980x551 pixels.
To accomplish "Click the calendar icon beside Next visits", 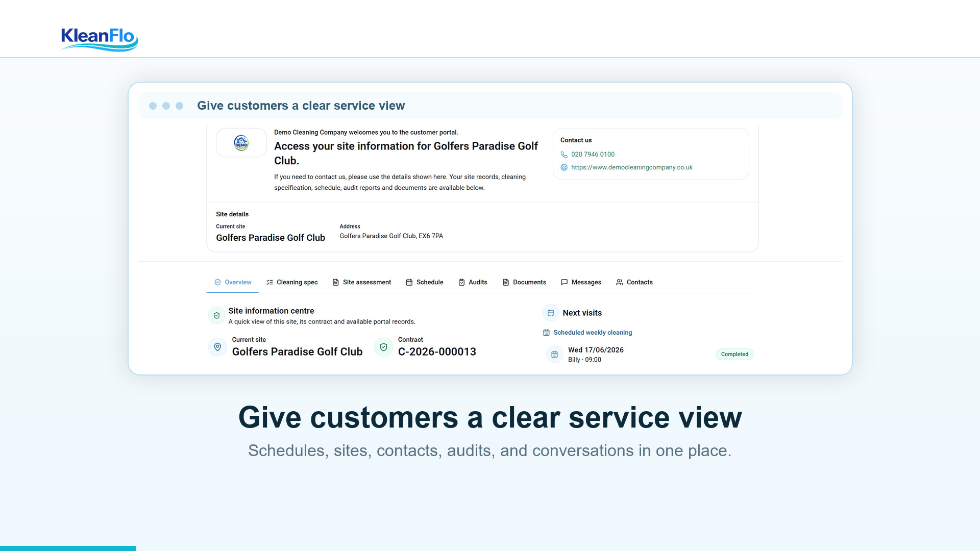I will coord(551,313).
